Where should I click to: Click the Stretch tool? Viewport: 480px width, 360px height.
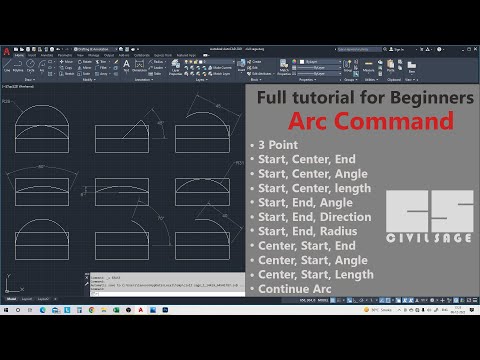click(x=66, y=74)
